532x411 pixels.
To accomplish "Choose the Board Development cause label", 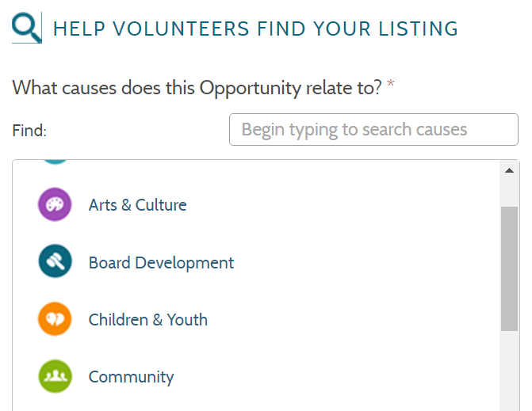I will [x=161, y=263].
